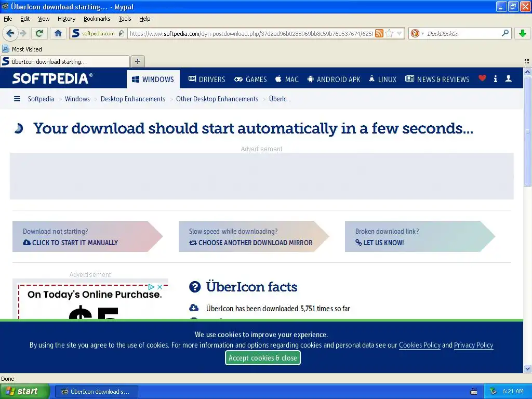Click the downloaded count cloud icon
The width and height of the screenshot is (532, 399).
coord(194,308)
